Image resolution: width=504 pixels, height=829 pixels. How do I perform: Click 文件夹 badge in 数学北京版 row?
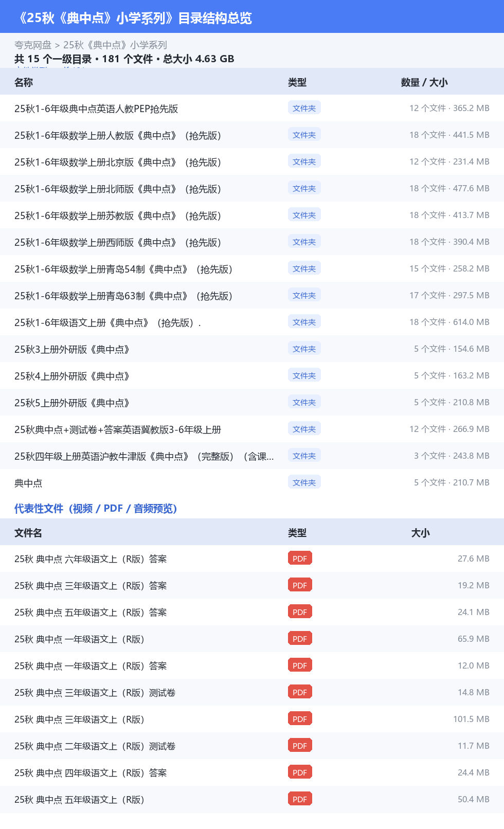[304, 161]
